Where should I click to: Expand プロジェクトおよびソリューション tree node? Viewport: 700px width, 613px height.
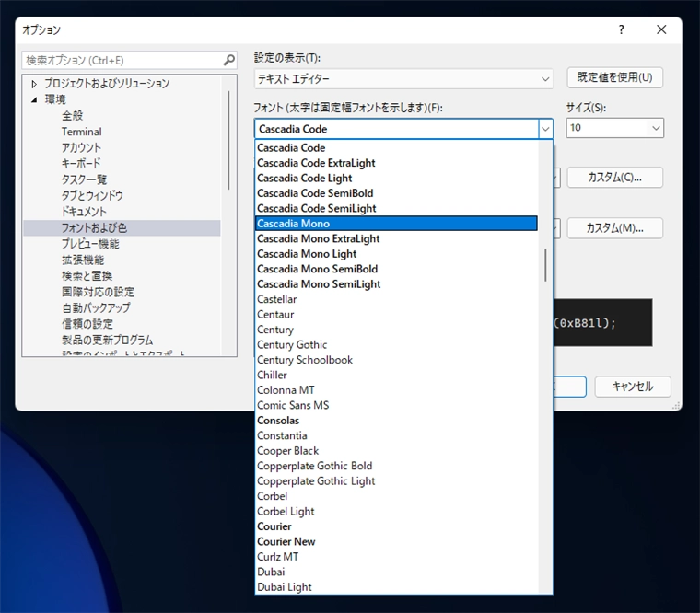(34, 84)
